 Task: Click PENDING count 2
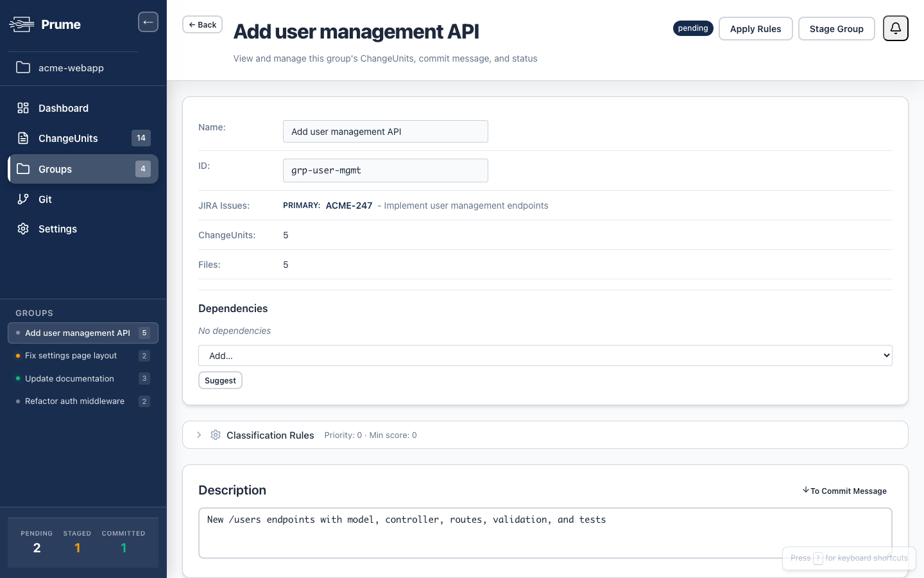(x=37, y=548)
